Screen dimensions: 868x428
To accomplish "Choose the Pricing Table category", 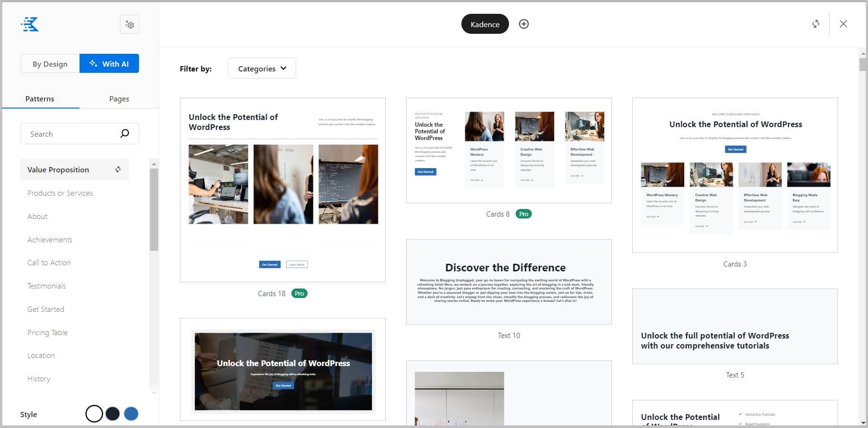I will (48, 333).
